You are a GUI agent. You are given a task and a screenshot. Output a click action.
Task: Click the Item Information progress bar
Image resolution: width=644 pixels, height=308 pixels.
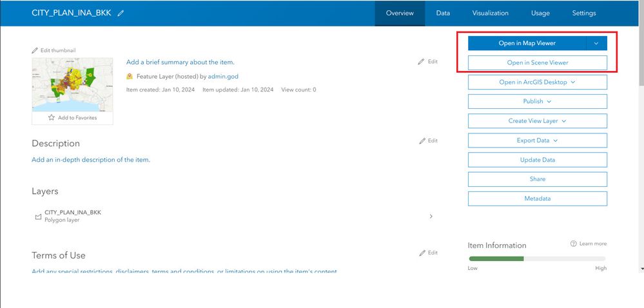click(x=537, y=259)
